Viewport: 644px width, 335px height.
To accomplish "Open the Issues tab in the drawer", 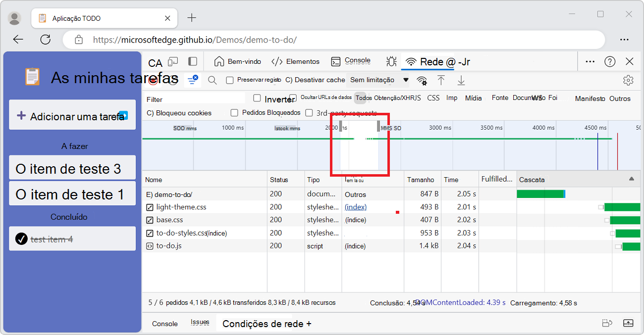I will pyautogui.click(x=200, y=322).
